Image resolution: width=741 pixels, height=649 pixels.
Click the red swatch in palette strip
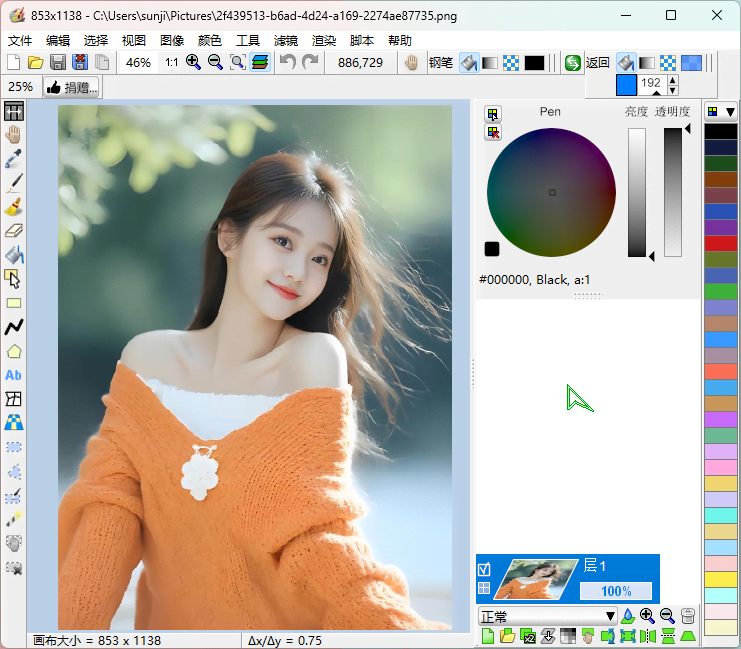point(721,243)
